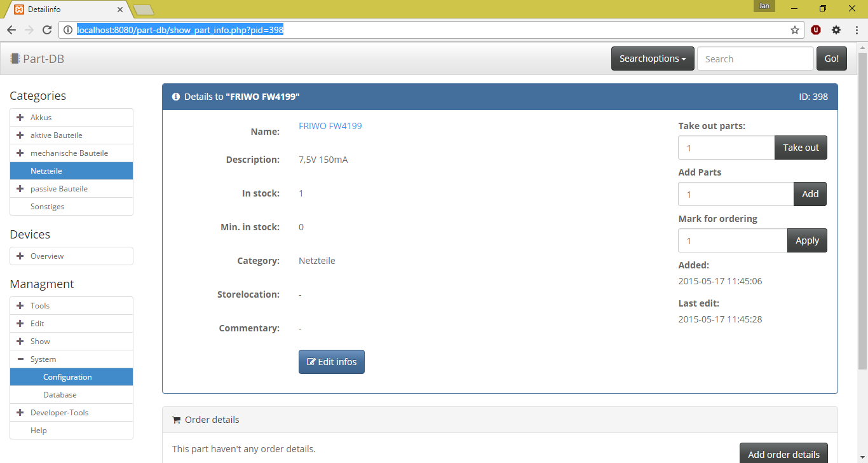The width and height of the screenshot is (868, 463).
Task: Click the browser address bar URL
Action: [180, 30]
